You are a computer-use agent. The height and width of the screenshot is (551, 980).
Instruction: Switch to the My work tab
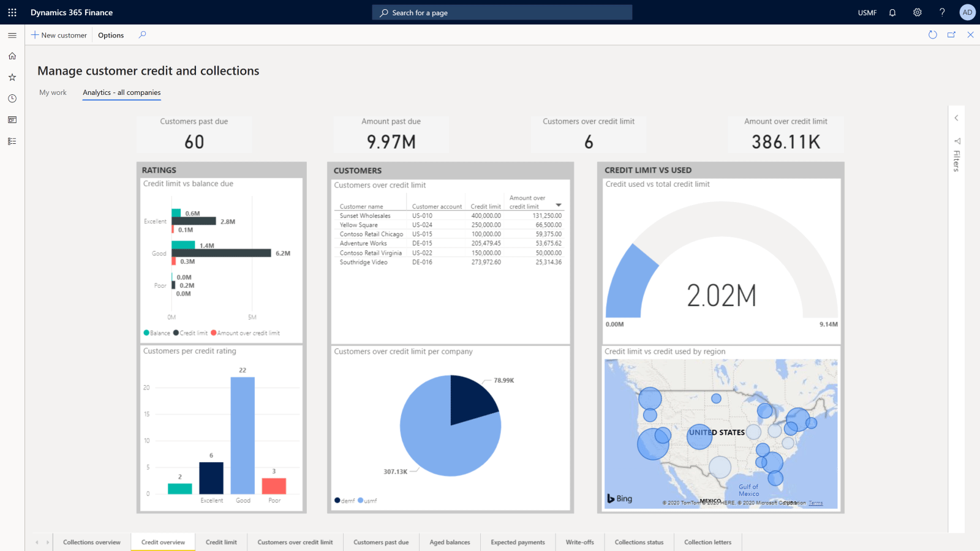point(53,92)
